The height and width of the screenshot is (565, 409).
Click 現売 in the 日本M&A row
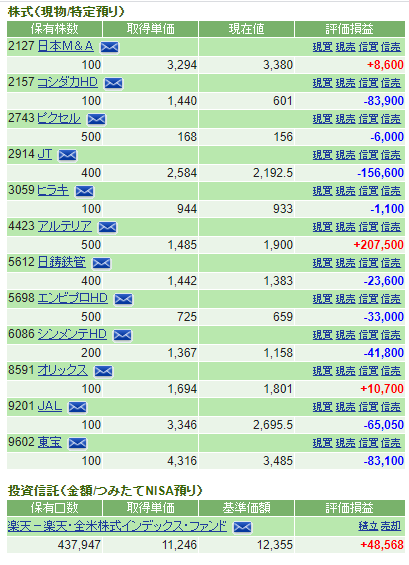point(345,47)
